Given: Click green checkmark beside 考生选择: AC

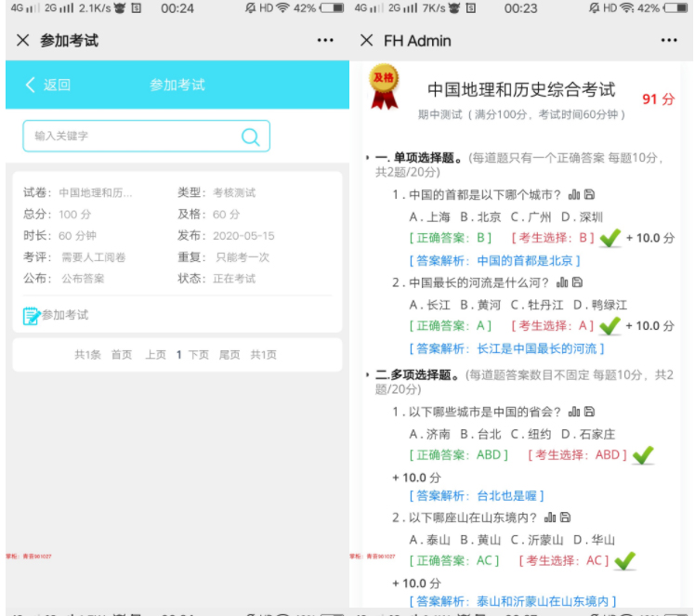Looking at the screenshot, I should [625, 561].
